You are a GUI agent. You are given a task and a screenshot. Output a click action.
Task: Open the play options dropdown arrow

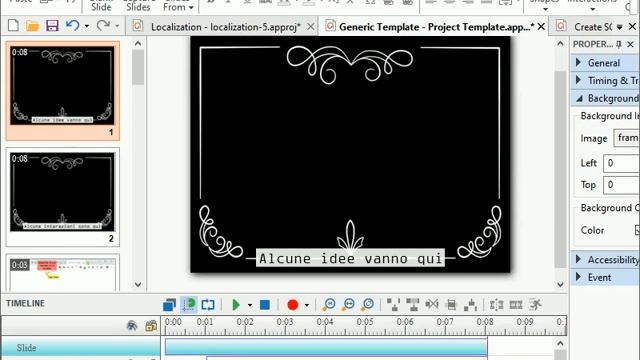(x=250, y=305)
